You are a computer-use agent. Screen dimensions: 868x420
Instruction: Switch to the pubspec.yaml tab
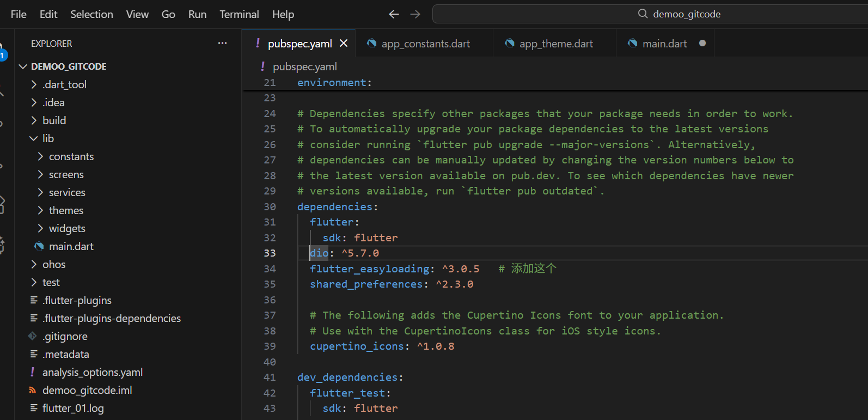click(299, 44)
